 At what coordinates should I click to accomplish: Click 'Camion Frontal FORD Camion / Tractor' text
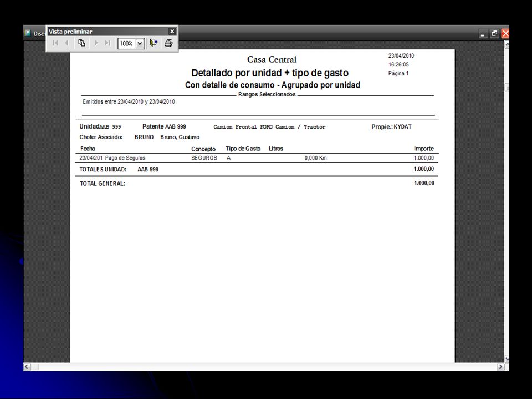(269, 127)
